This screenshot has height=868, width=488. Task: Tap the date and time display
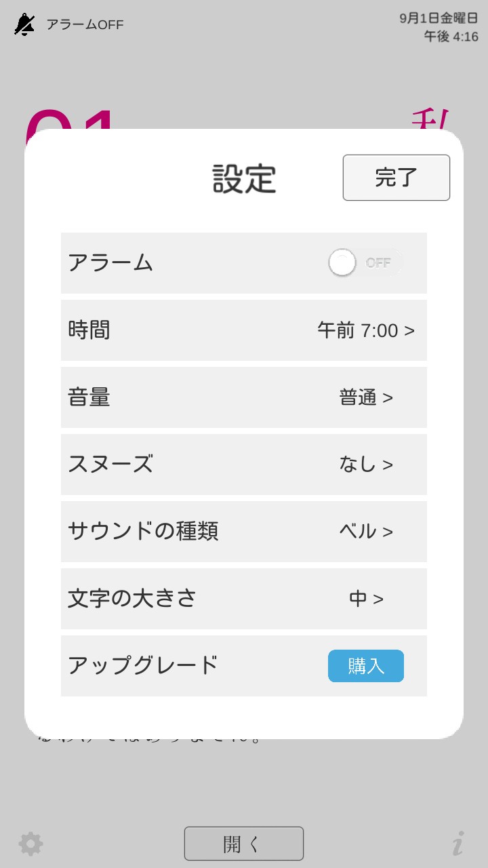(x=439, y=27)
